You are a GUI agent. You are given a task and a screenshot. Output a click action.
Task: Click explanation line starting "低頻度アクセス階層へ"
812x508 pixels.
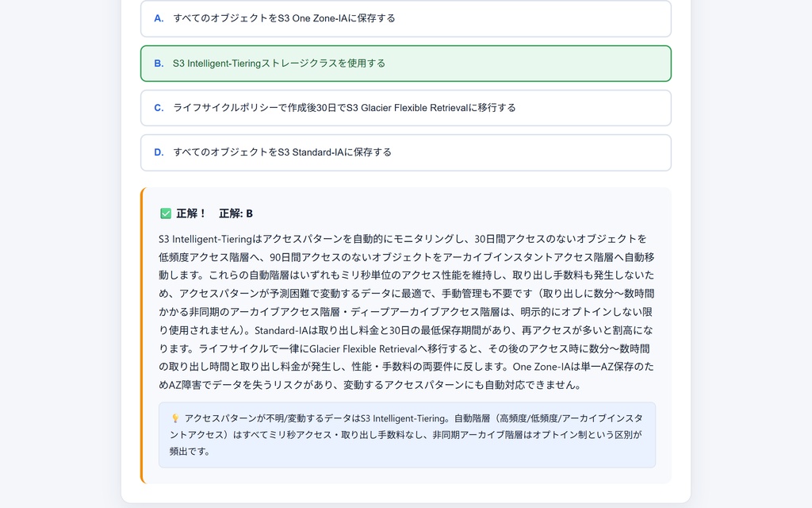(407, 257)
